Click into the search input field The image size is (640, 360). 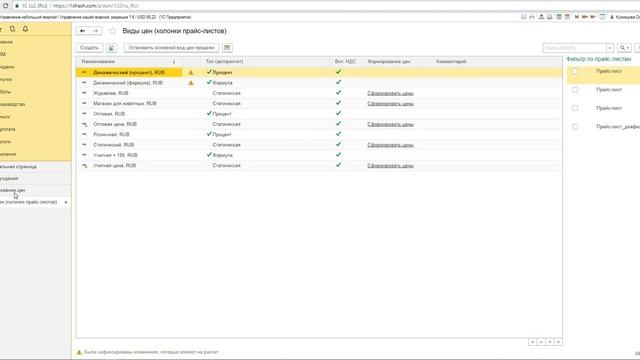pyautogui.click(x=574, y=48)
